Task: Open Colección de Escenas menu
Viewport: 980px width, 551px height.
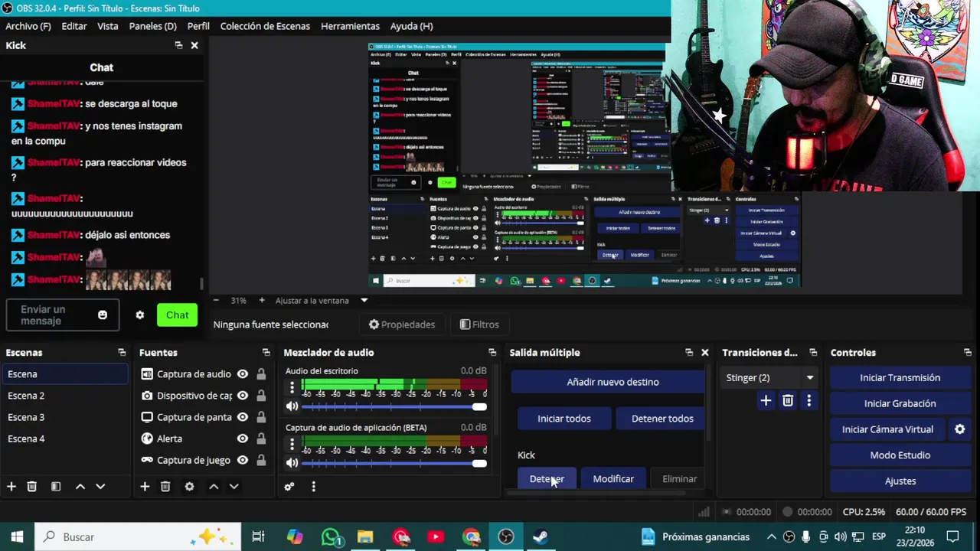Action: pyautogui.click(x=265, y=26)
